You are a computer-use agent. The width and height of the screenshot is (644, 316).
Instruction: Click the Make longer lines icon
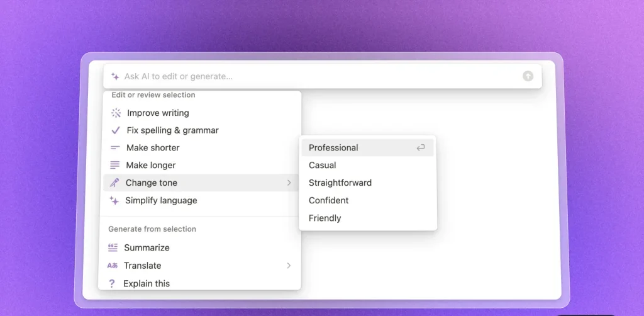115,165
